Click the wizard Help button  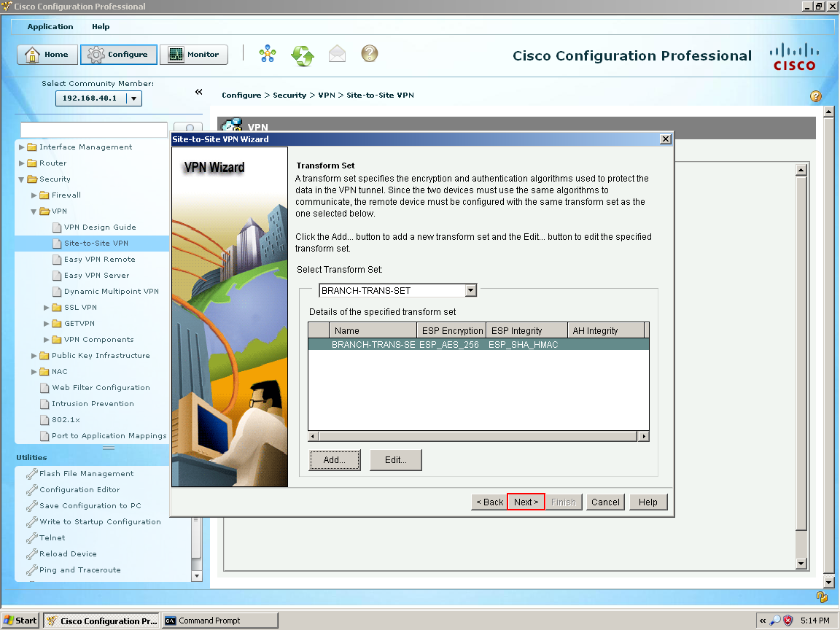[647, 502]
